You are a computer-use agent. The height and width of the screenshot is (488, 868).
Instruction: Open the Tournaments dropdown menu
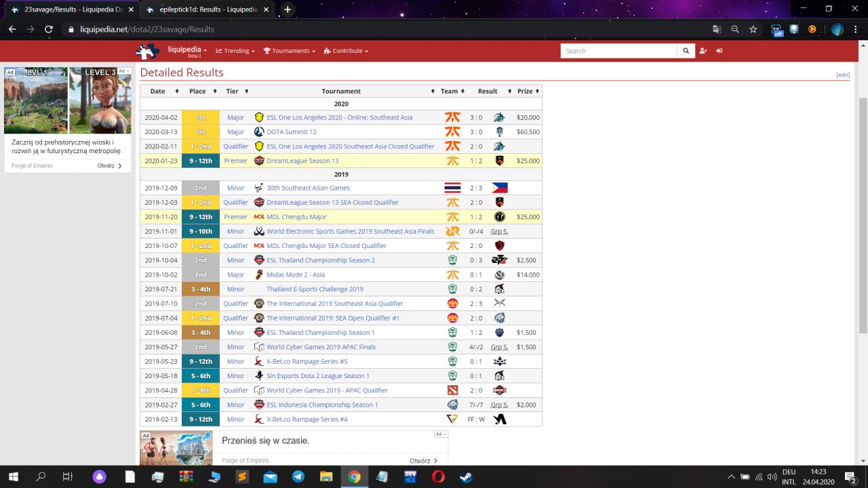point(290,51)
